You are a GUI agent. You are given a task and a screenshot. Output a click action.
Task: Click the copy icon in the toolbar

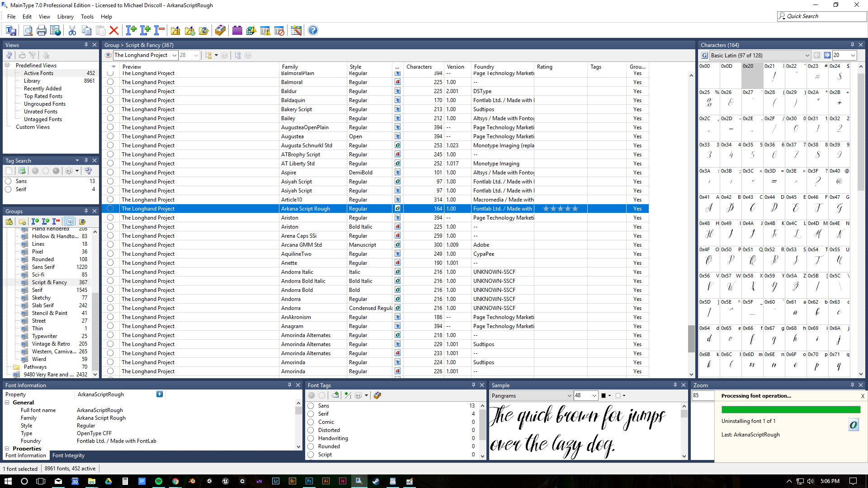(x=86, y=30)
